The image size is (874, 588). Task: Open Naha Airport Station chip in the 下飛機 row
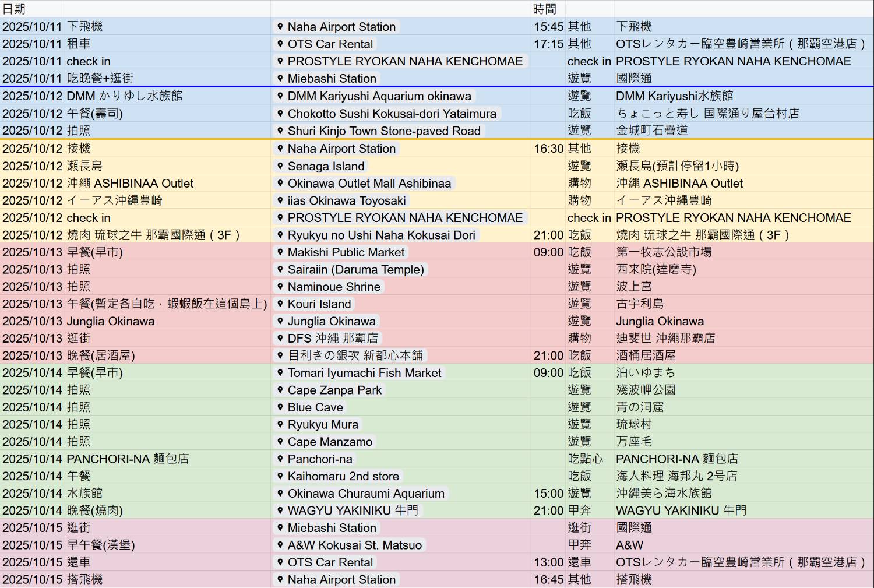tap(336, 27)
